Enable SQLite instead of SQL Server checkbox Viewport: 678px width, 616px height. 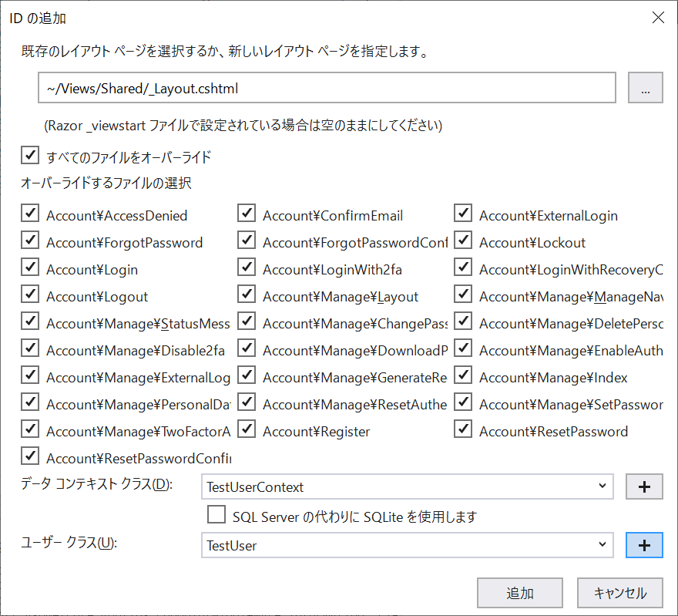216,515
